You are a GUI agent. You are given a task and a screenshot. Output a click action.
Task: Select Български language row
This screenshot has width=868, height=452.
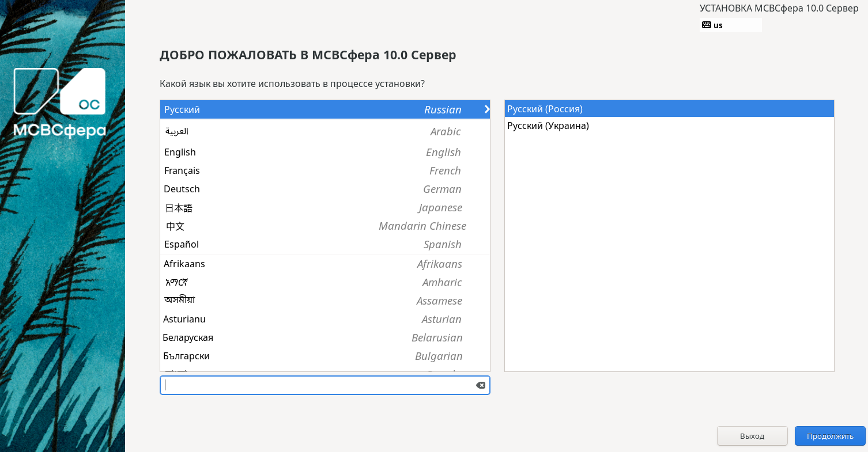point(325,356)
